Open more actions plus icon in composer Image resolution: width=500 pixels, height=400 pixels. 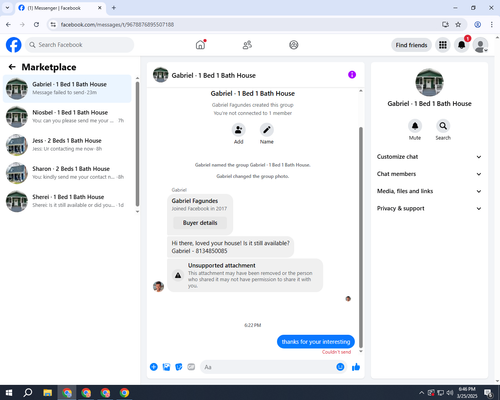(154, 367)
